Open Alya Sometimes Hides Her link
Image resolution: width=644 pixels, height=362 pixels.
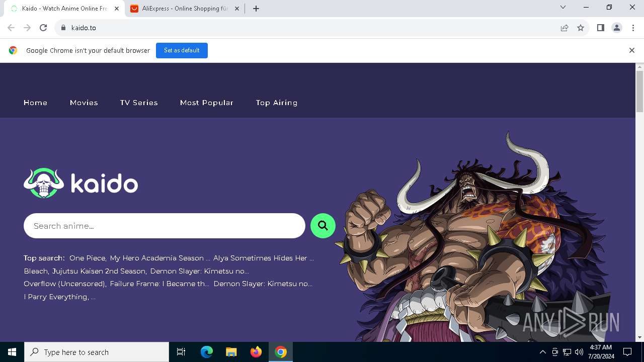pyautogui.click(x=264, y=258)
